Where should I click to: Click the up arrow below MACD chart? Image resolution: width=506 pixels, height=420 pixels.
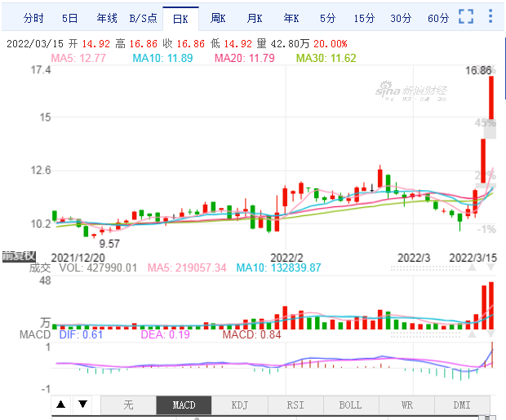(x=61, y=405)
